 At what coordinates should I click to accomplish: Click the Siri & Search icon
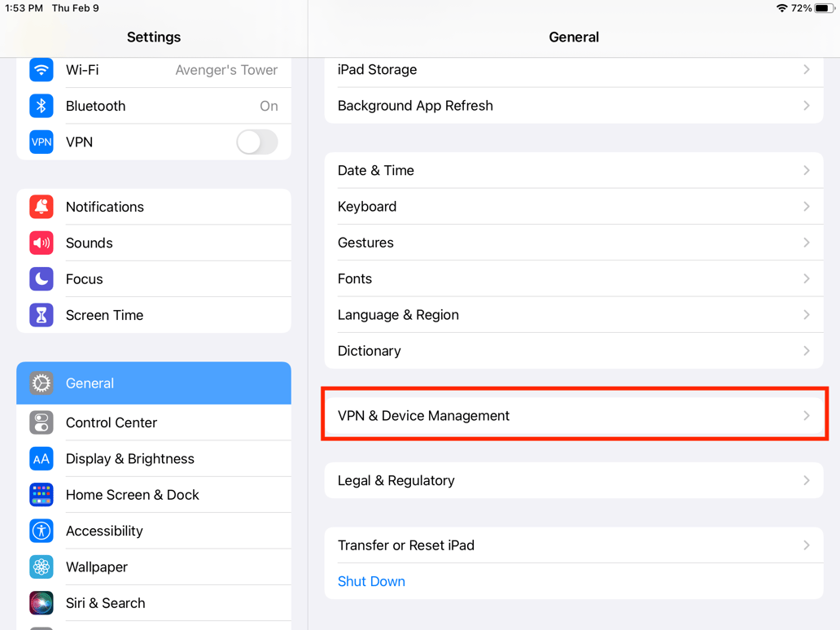click(x=42, y=603)
